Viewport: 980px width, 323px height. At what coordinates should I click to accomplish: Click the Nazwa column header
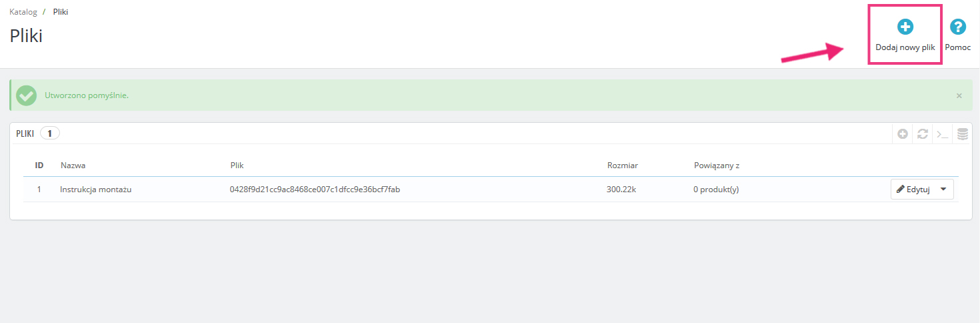click(x=73, y=165)
